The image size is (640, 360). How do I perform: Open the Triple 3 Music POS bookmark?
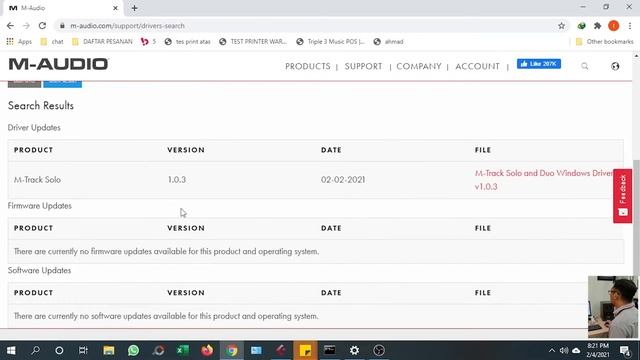click(x=331, y=42)
